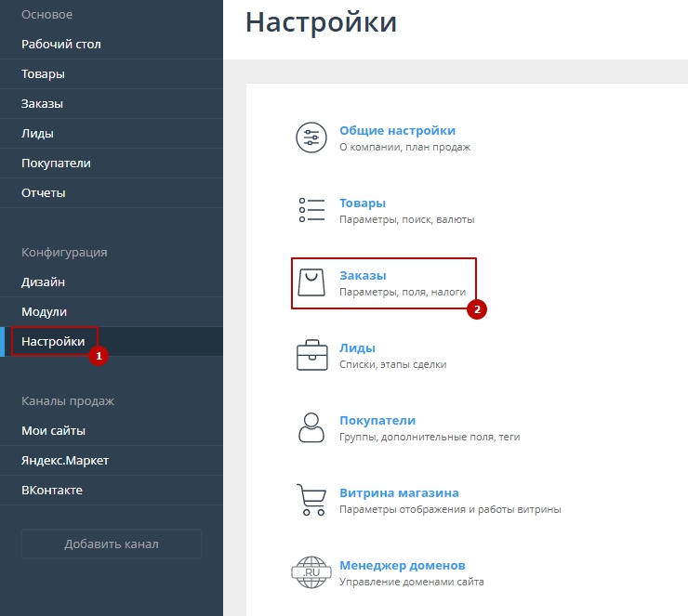Open Дизайн in configuration section
The height and width of the screenshot is (616, 688).
(43, 282)
